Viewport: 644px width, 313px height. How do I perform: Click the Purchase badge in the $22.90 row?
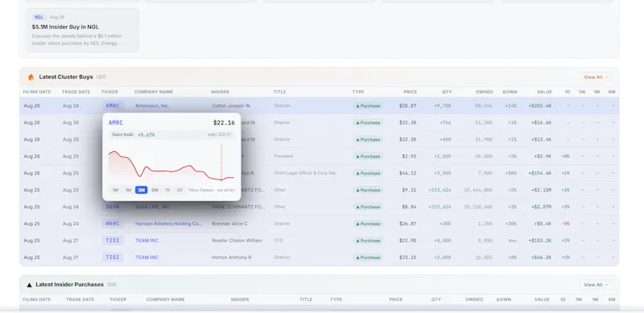tap(368, 241)
